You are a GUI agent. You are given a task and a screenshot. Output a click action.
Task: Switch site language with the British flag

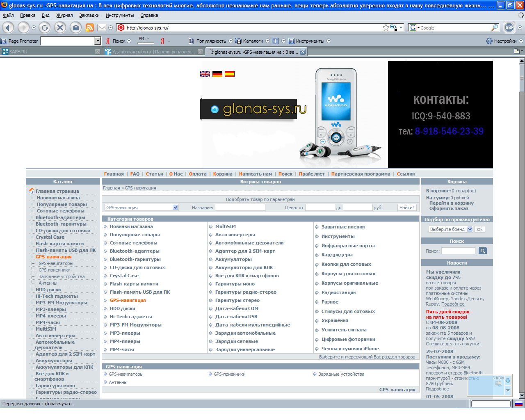[x=205, y=74]
